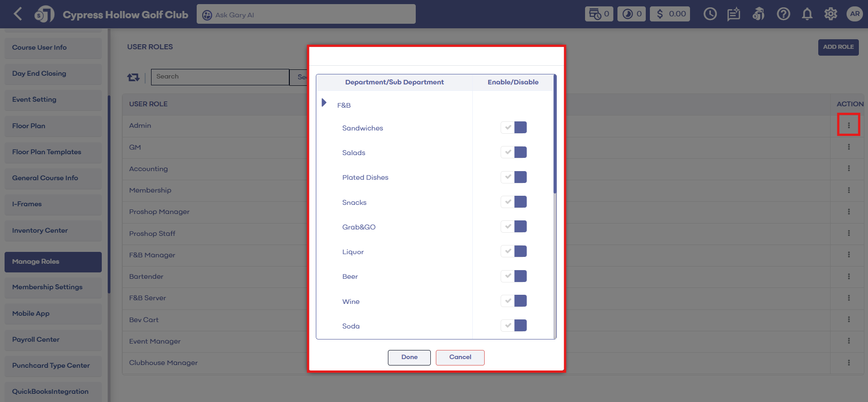
Task: Click the graduation cap training icon
Action: (758, 14)
